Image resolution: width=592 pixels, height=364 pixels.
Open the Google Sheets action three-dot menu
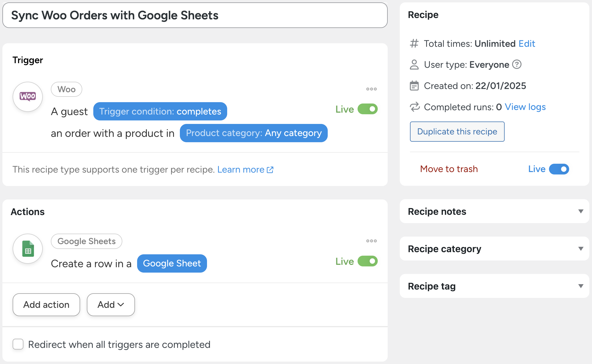pos(371,241)
